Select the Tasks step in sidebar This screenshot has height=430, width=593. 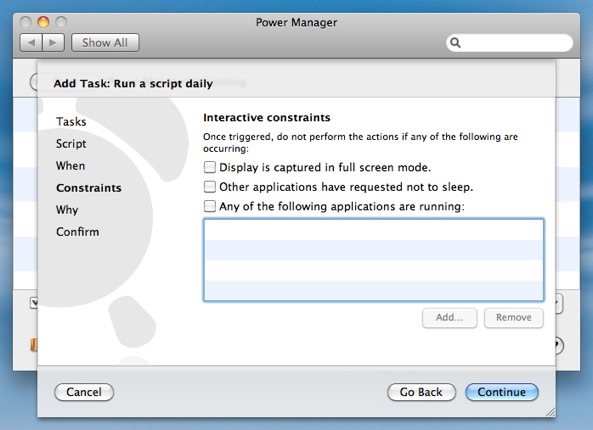tap(71, 122)
